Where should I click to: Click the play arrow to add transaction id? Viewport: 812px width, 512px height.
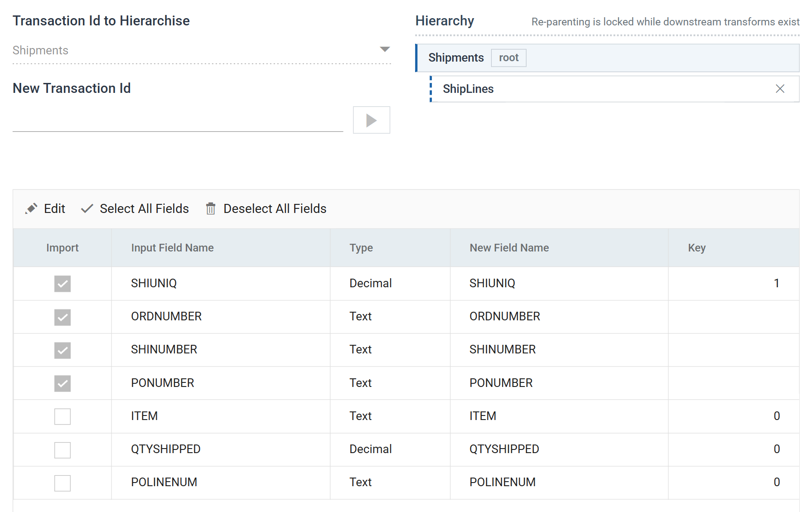(x=372, y=120)
